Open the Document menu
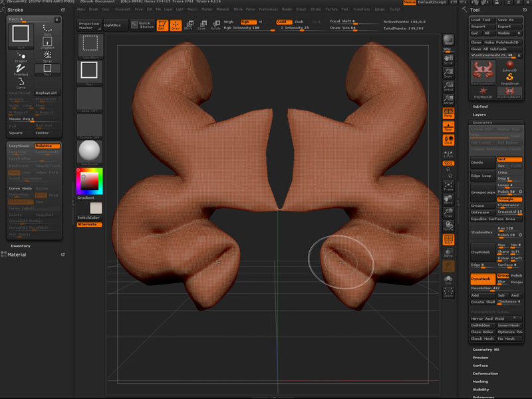 pyautogui.click(x=122, y=9)
